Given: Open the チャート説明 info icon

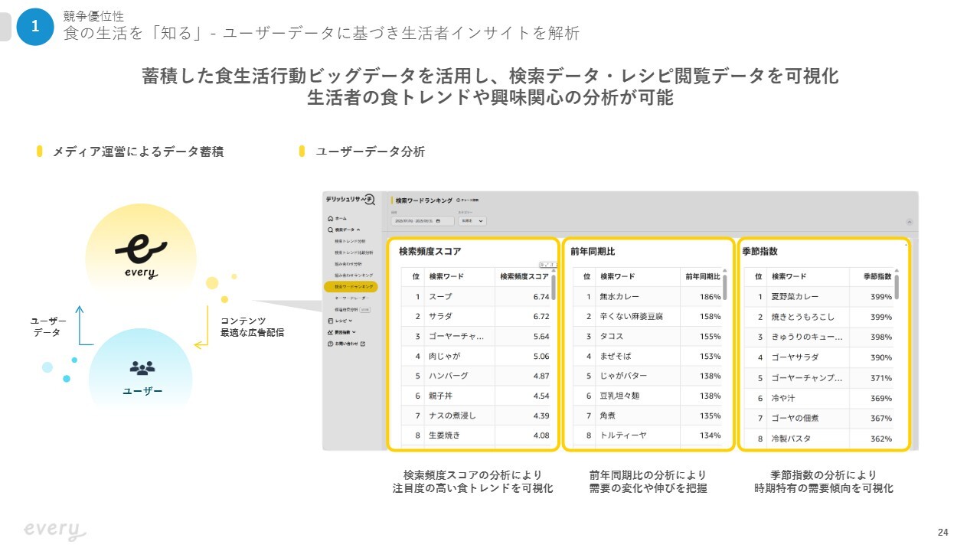Looking at the screenshot, I should [459, 200].
